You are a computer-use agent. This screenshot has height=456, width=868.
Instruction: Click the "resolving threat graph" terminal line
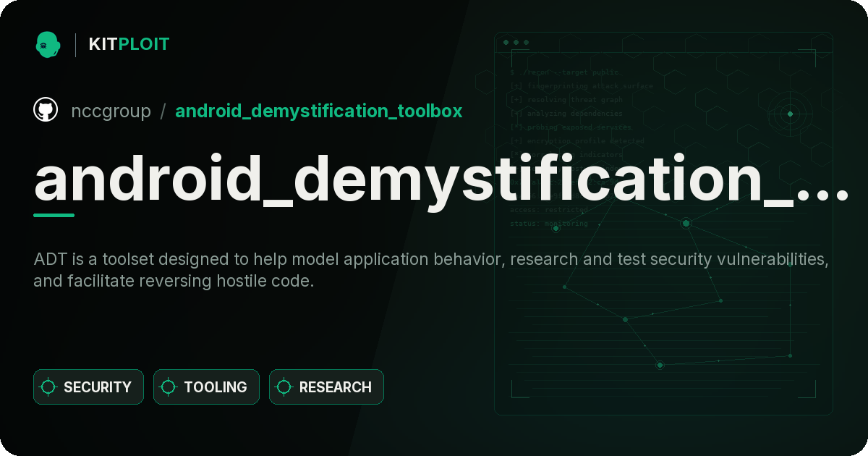pyautogui.click(x=566, y=100)
